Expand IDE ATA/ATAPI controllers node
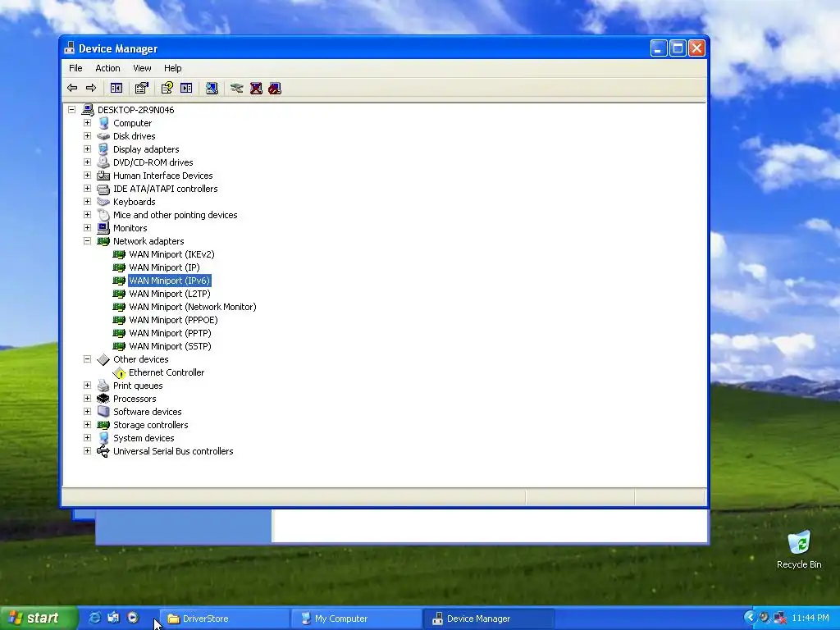 coord(87,189)
